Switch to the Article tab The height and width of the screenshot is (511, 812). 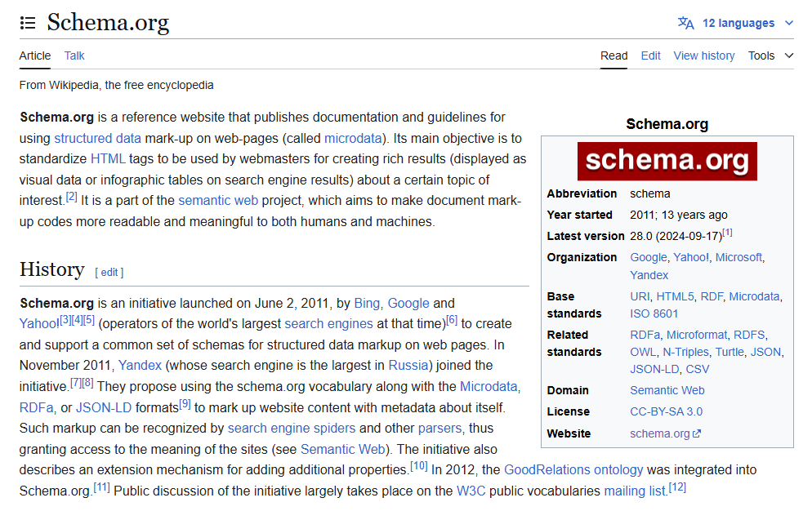[34, 56]
